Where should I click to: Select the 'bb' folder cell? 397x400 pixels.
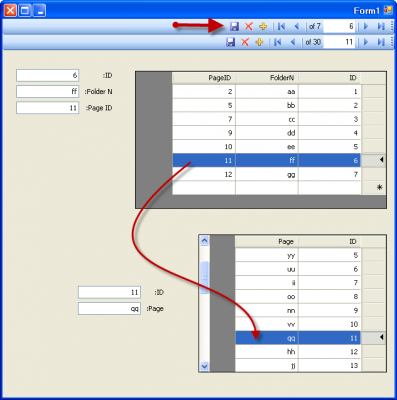pos(267,105)
